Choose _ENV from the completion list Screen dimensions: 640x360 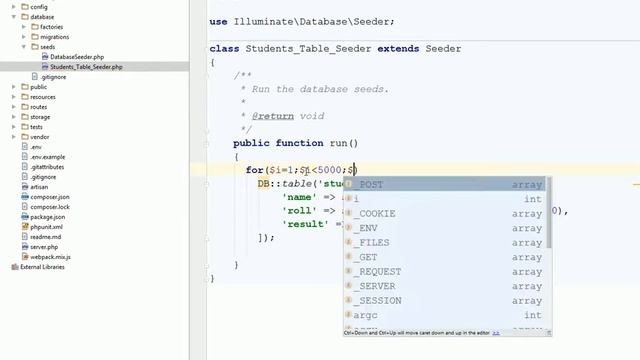[445, 228]
